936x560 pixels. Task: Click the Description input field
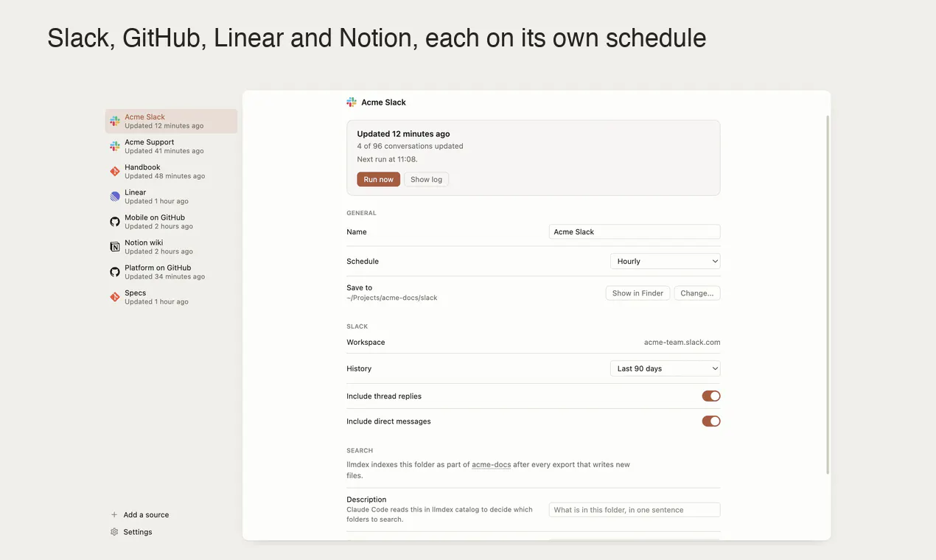(635, 509)
